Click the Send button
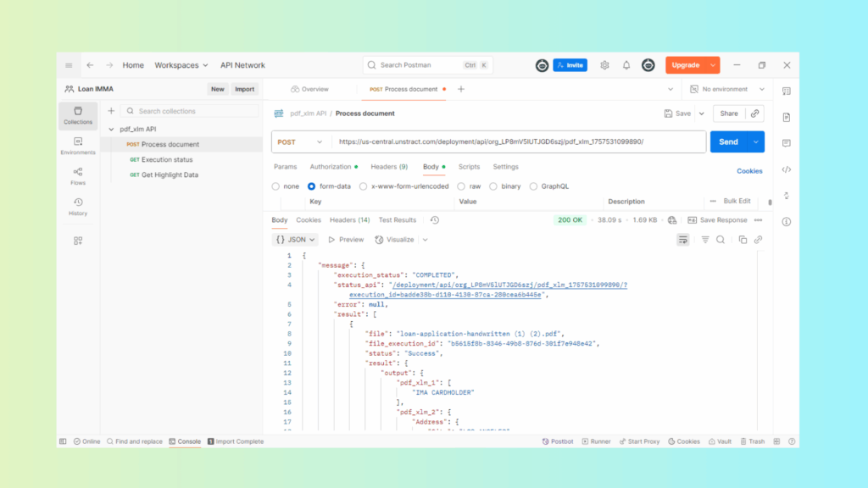868x488 pixels. [x=728, y=142]
